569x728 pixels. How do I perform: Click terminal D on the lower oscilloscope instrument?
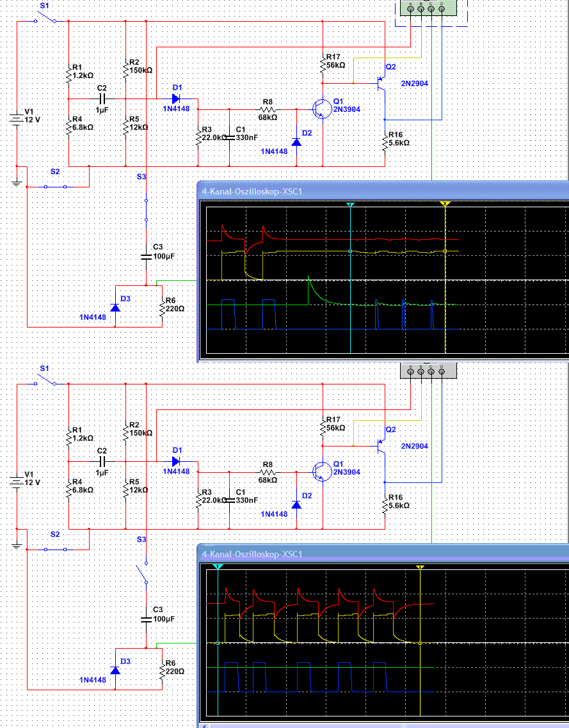pyautogui.click(x=442, y=372)
